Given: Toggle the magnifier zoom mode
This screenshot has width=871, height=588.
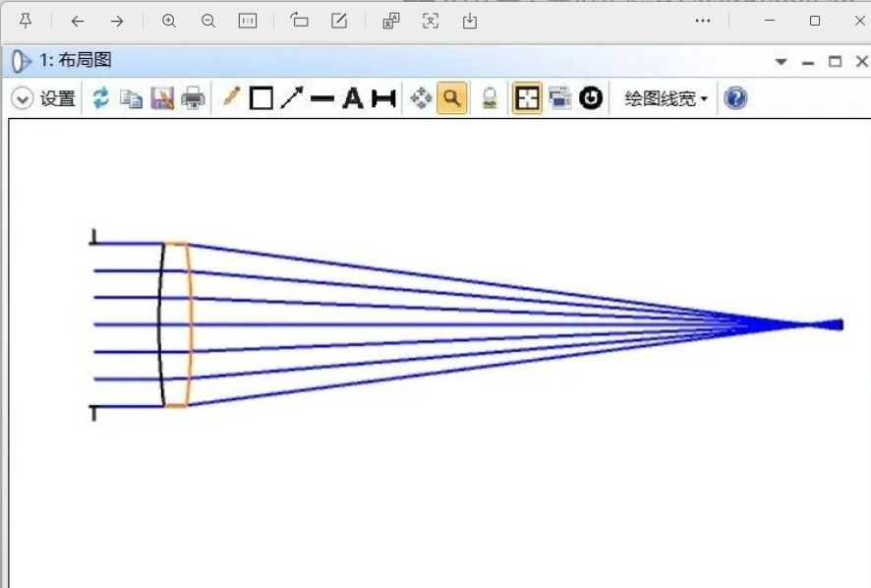Looking at the screenshot, I should 451,98.
